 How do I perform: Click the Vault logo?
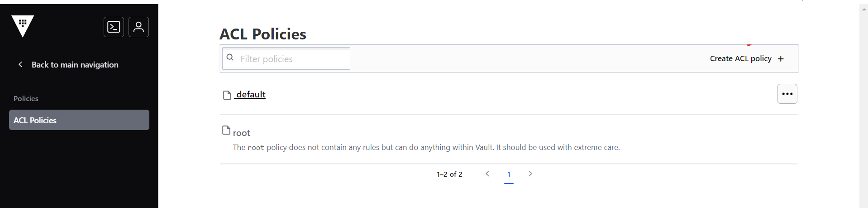[x=23, y=26]
